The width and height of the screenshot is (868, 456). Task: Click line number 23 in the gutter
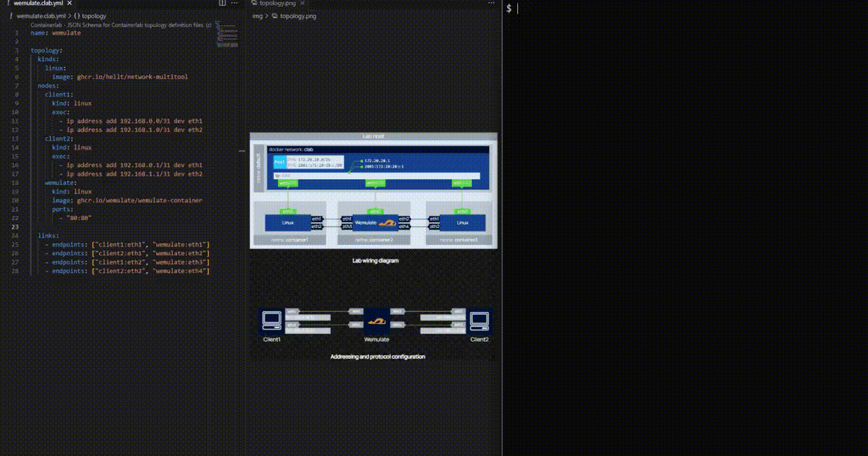(x=15, y=226)
